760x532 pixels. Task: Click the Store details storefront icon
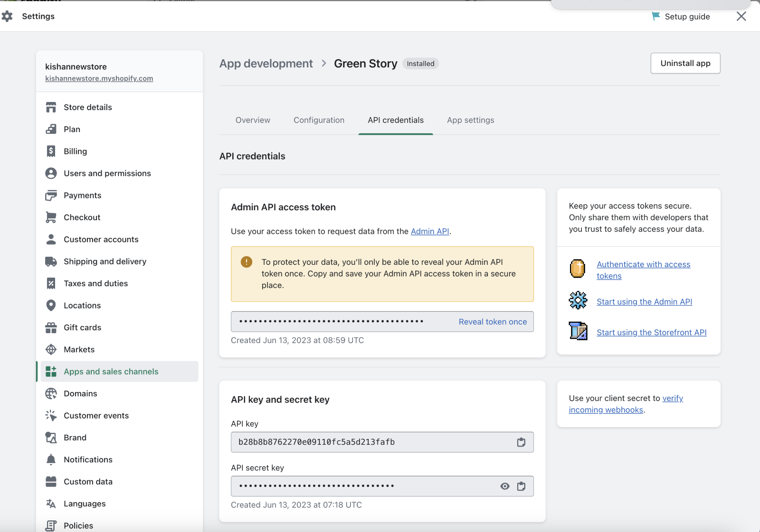point(51,107)
